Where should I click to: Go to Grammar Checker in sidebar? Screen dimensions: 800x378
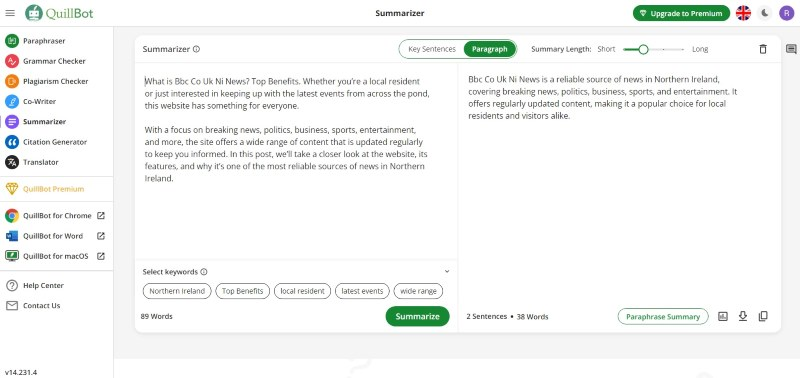pyautogui.click(x=54, y=61)
